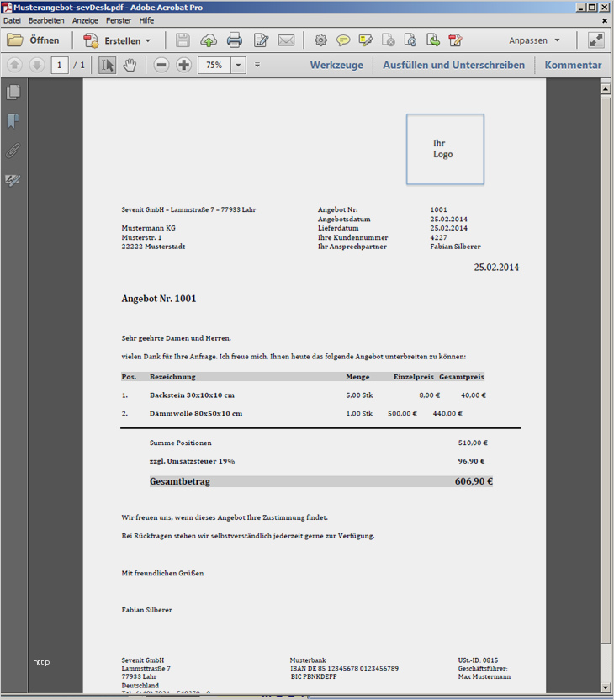614x700 pixels.
Task: Open the zoom level dropdown arrow
Action: [x=238, y=65]
